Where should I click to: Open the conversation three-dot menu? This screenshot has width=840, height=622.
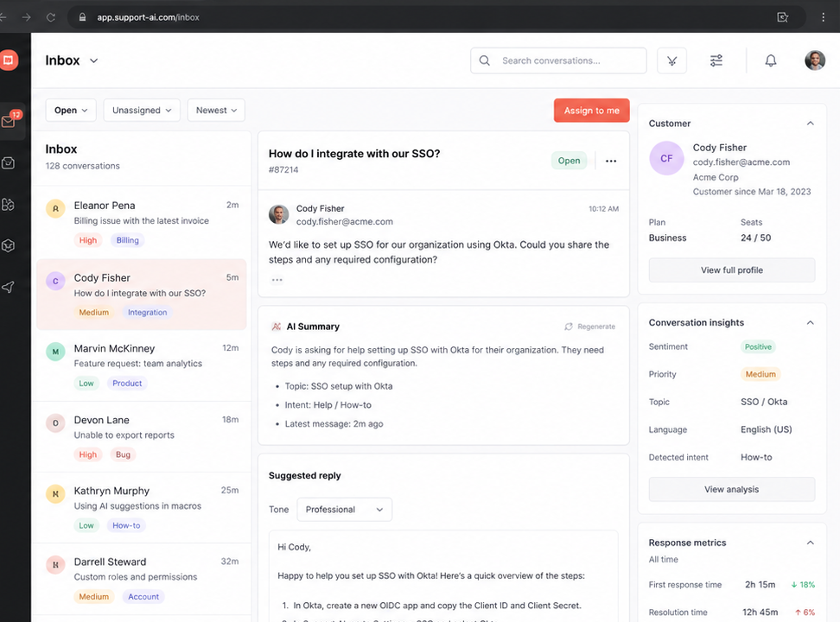pyautogui.click(x=611, y=161)
